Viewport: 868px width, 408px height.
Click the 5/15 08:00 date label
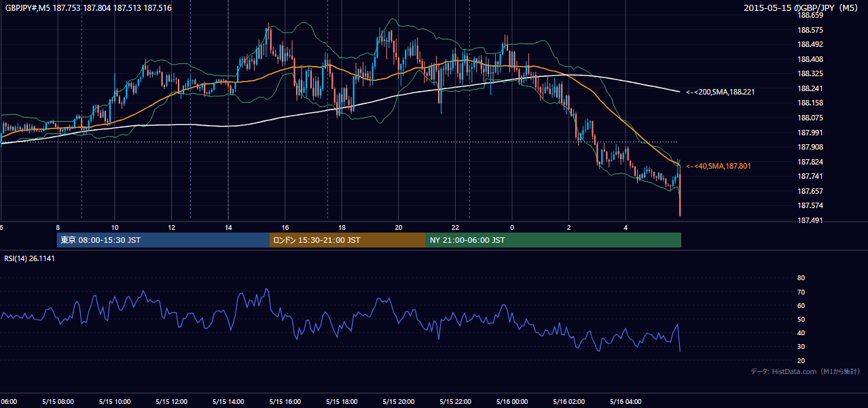coord(57,402)
